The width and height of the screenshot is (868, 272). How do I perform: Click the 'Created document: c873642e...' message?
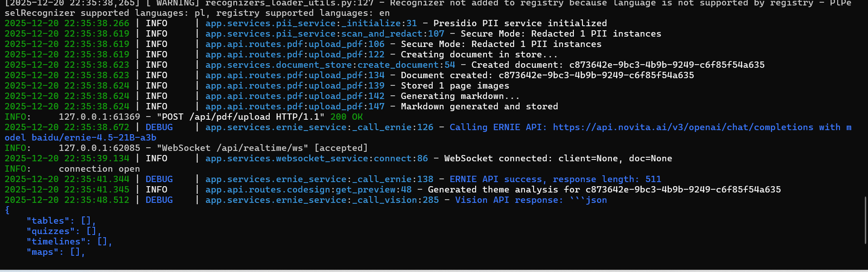coord(618,65)
